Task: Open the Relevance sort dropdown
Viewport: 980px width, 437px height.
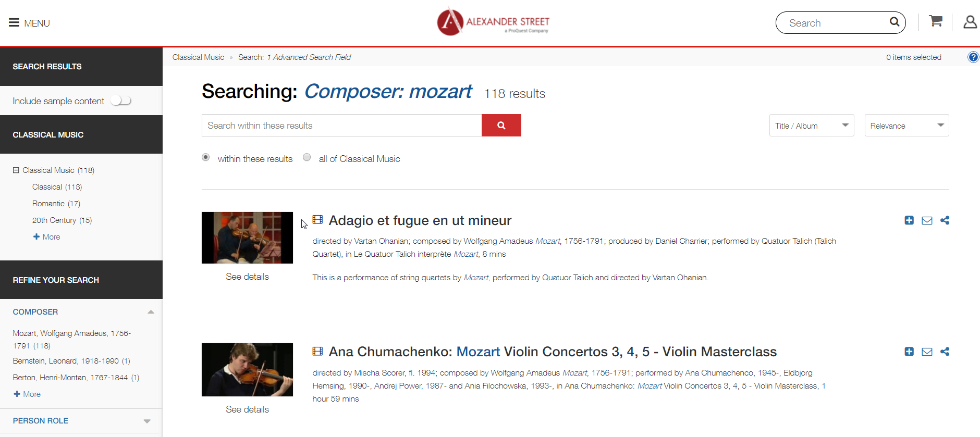Action: click(x=906, y=126)
